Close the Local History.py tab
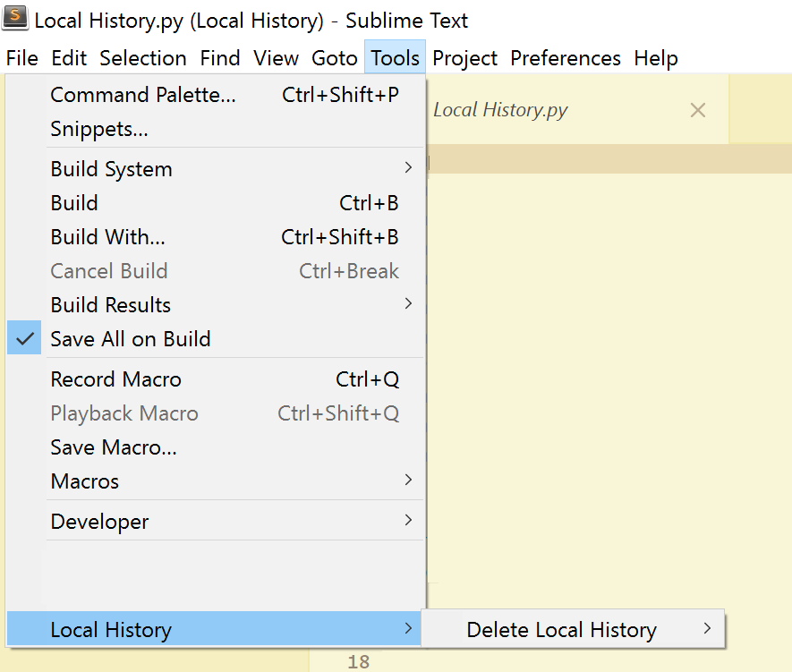This screenshot has width=792, height=672. 697,110
